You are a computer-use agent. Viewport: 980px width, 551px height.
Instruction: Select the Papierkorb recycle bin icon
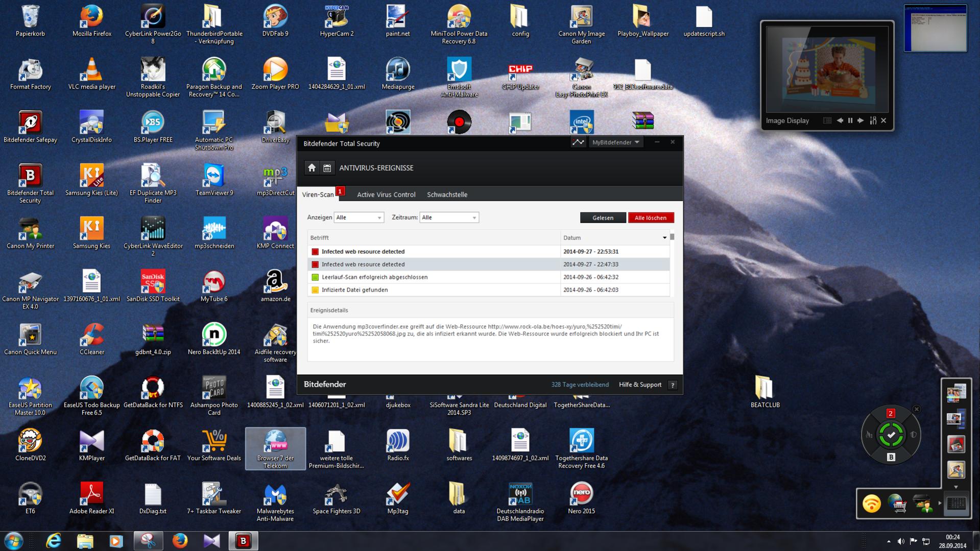(x=30, y=21)
